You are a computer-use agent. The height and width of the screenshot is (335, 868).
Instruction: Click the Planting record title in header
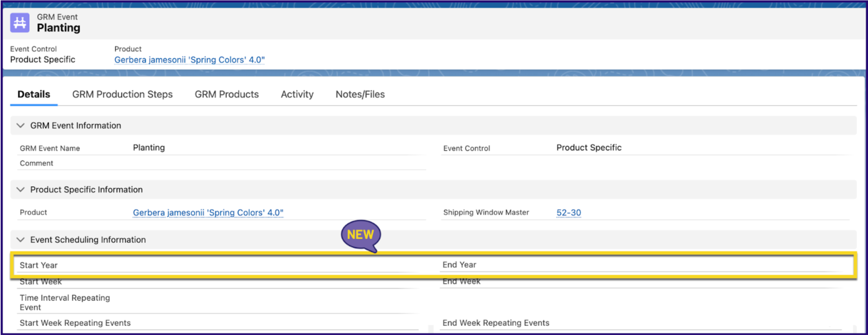point(59,28)
